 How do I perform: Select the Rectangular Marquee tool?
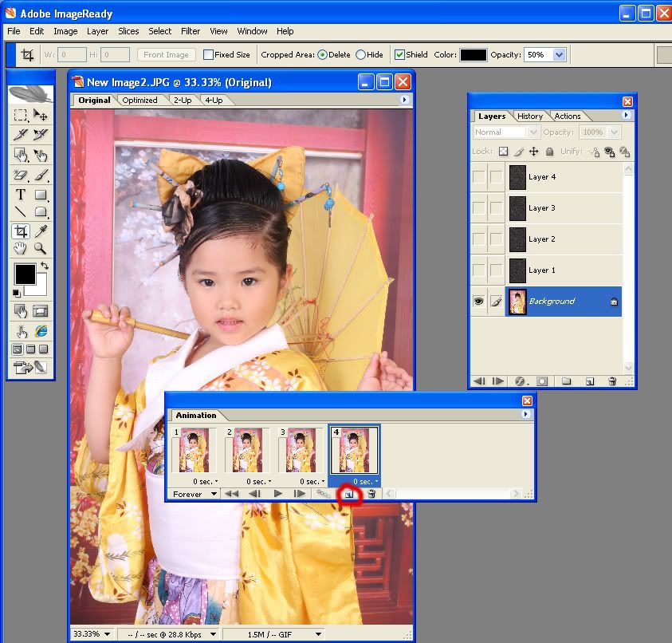tap(21, 116)
